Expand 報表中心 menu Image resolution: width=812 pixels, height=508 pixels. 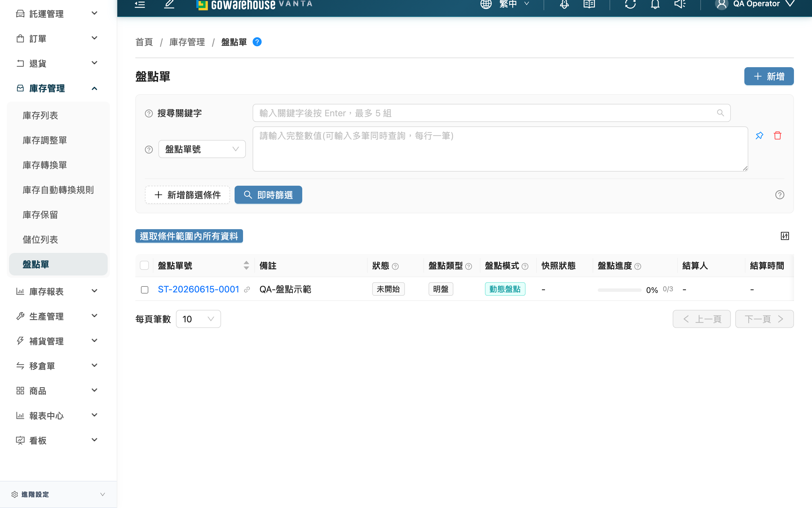[x=58, y=415]
